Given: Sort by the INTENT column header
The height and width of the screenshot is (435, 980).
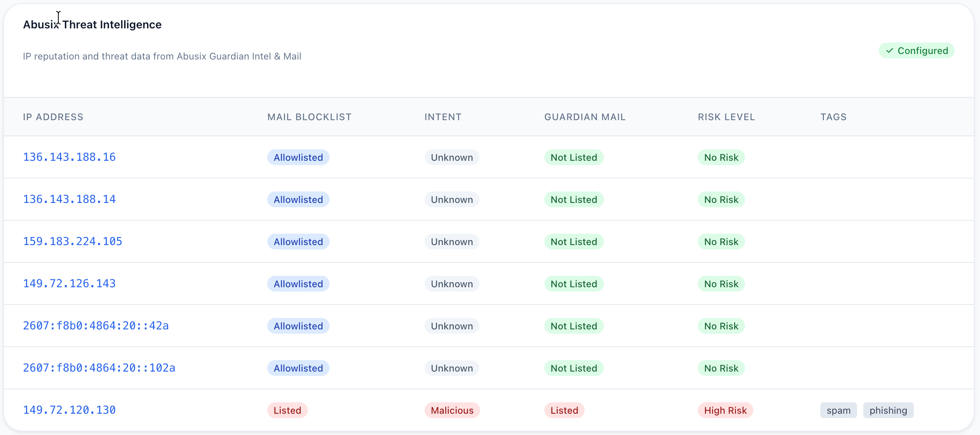Looking at the screenshot, I should coord(443,117).
